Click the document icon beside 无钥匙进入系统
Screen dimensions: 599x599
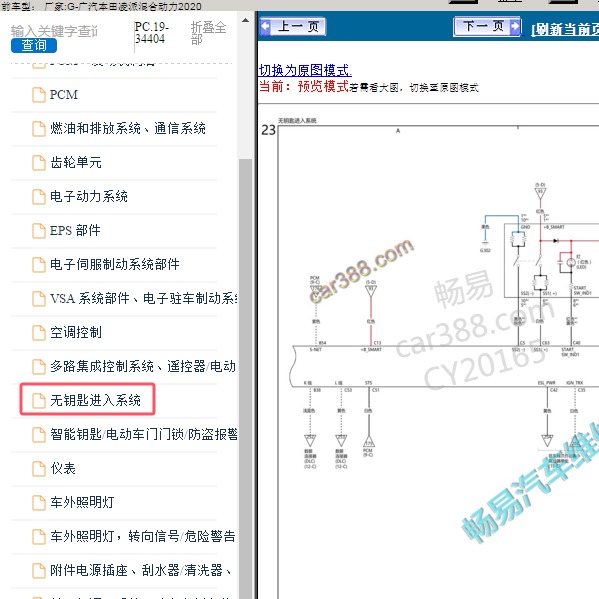coord(39,401)
